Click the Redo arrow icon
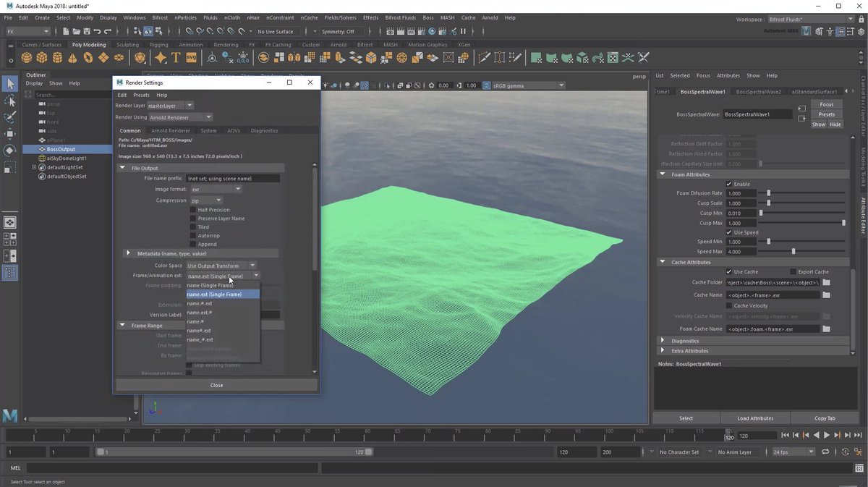This screenshot has width=868, height=487. pyautogui.click(x=107, y=32)
